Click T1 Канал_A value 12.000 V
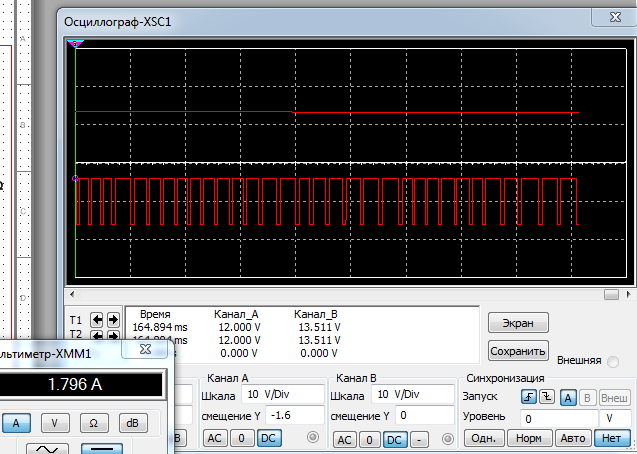 (x=239, y=327)
